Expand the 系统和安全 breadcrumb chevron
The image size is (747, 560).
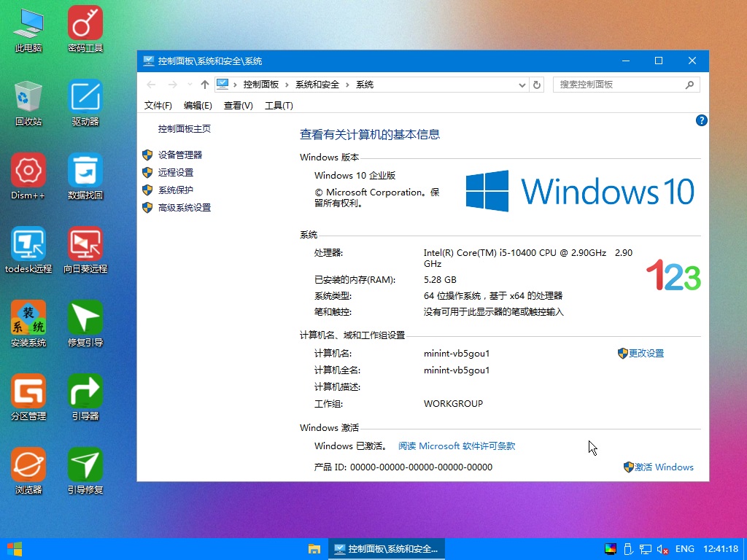348,85
